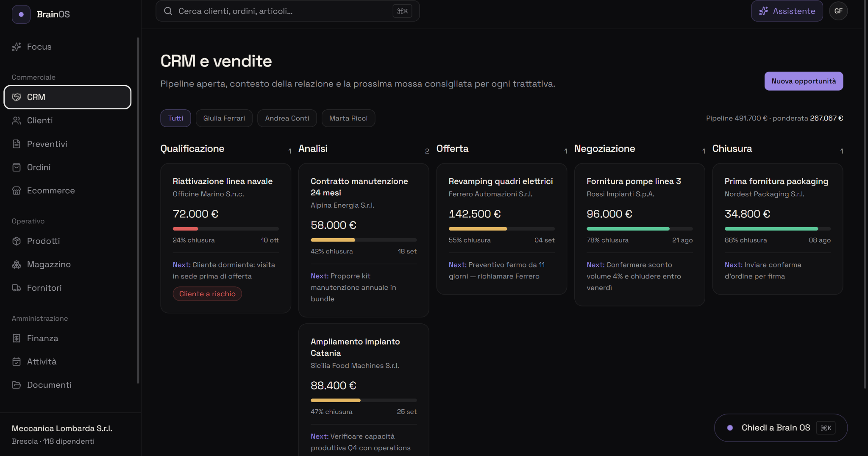Click the sidebar vertical scrollbar

coord(138,211)
